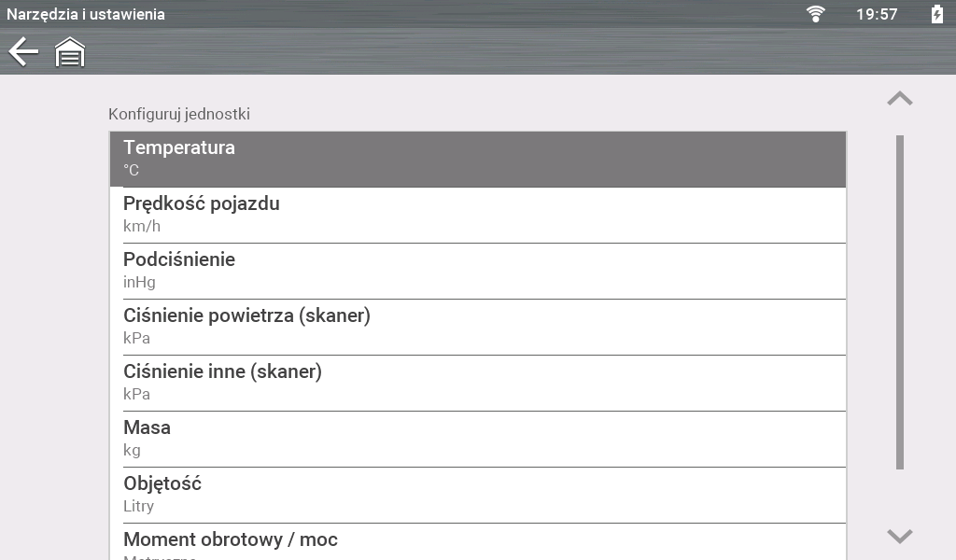Click the battery charging icon
The image size is (956, 560).
(936, 14)
